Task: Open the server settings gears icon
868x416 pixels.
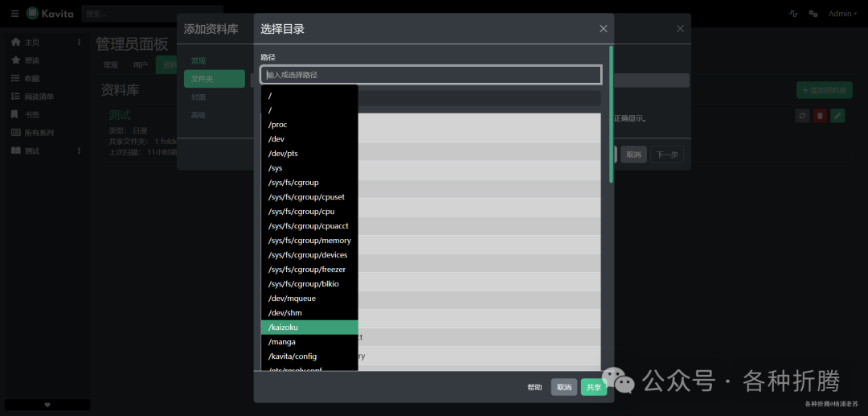Action: pyautogui.click(x=813, y=14)
